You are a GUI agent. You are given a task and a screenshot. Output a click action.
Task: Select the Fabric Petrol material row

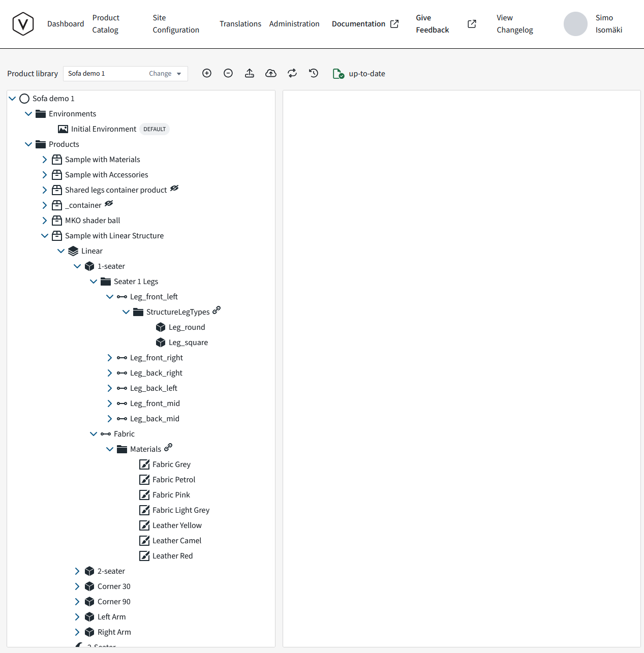(174, 480)
